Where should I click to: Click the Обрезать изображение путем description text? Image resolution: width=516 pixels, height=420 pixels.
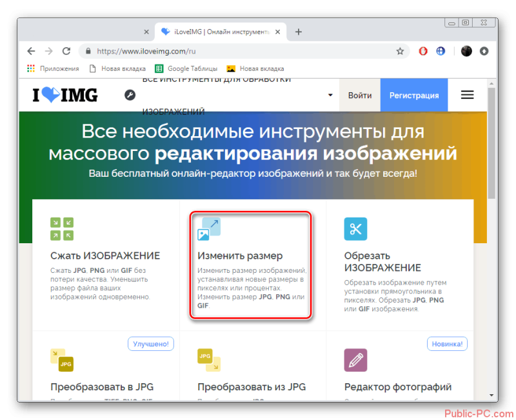(x=395, y=296)
